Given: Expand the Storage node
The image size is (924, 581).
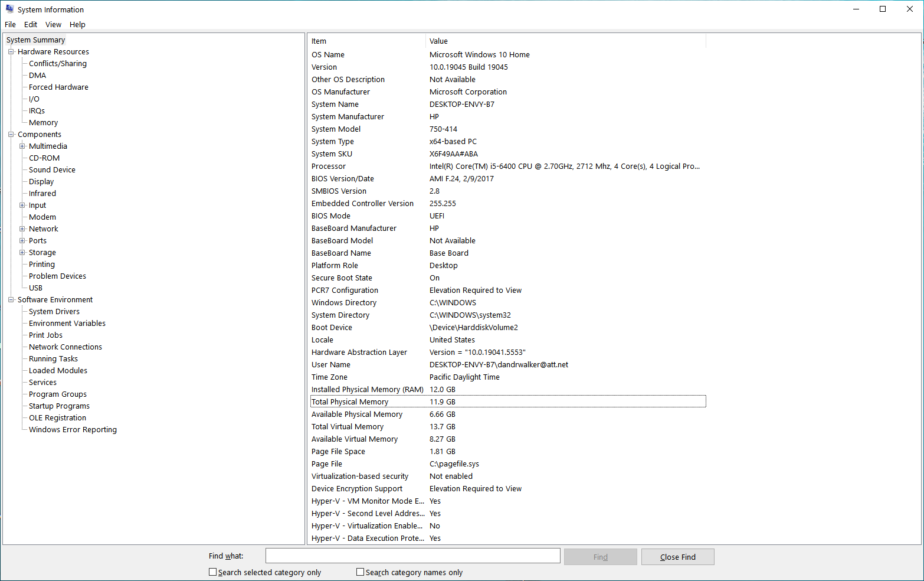Looking at the screenshot, I should pos(22,253).
